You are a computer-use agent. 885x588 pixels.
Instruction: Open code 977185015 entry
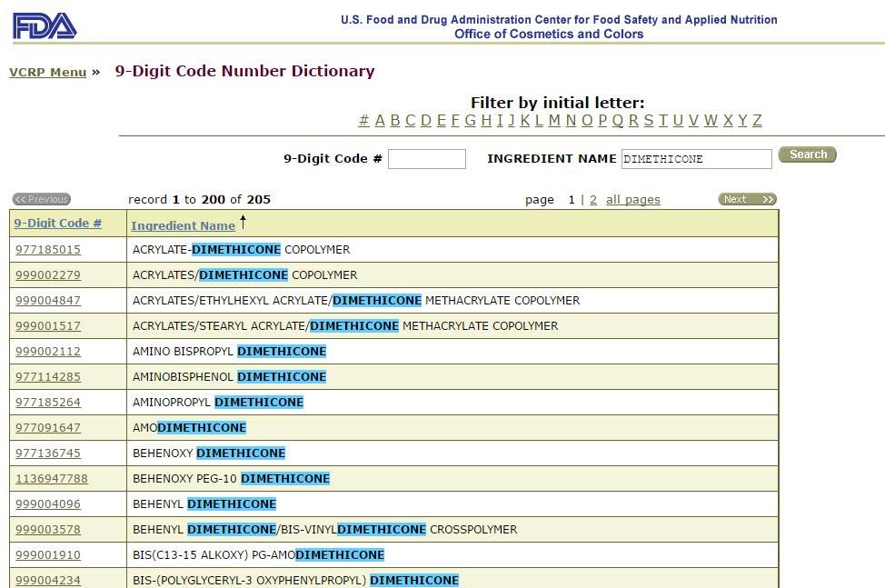pos(48,249)
